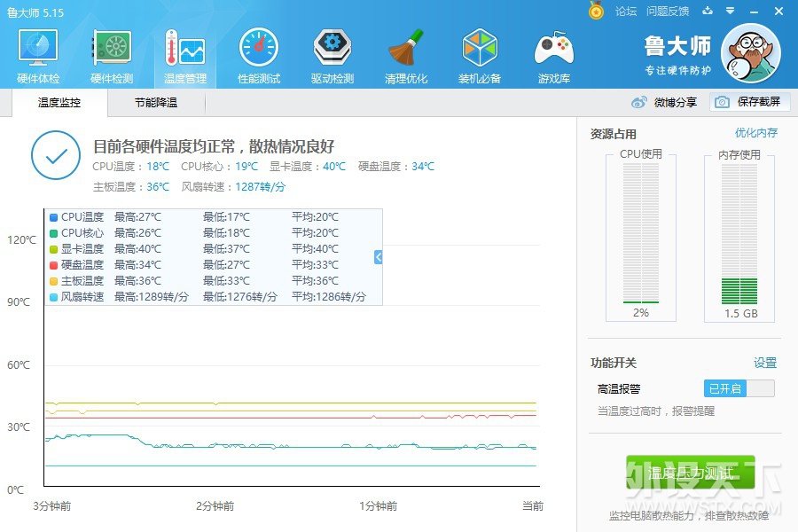Click the 鲁大师 mascot avatar
The width and height of the screenshot is (798, 532).
751,53
